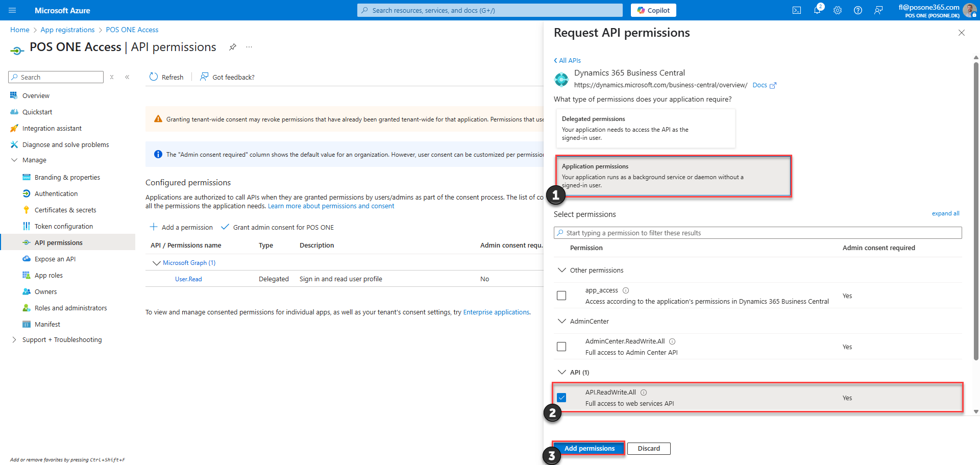Check the app_access permission checkbox
This screenshot has width=980, height=465.
[561, 296]
